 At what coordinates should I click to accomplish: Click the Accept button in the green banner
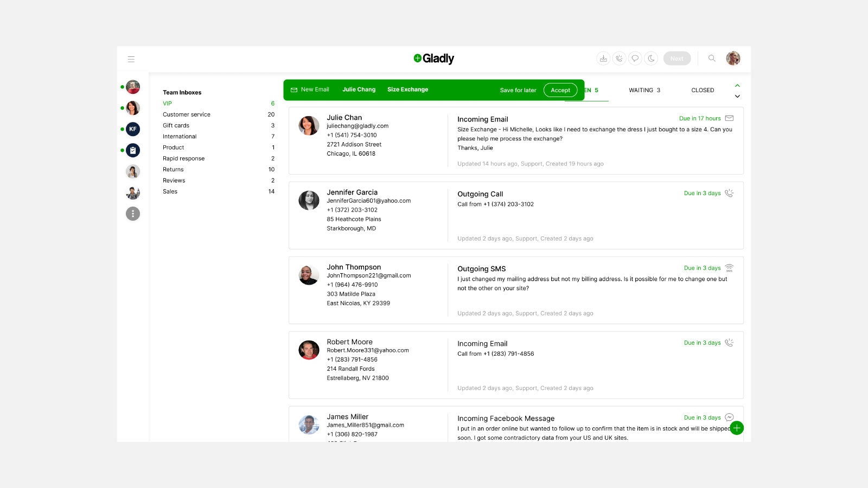point(560,90)
